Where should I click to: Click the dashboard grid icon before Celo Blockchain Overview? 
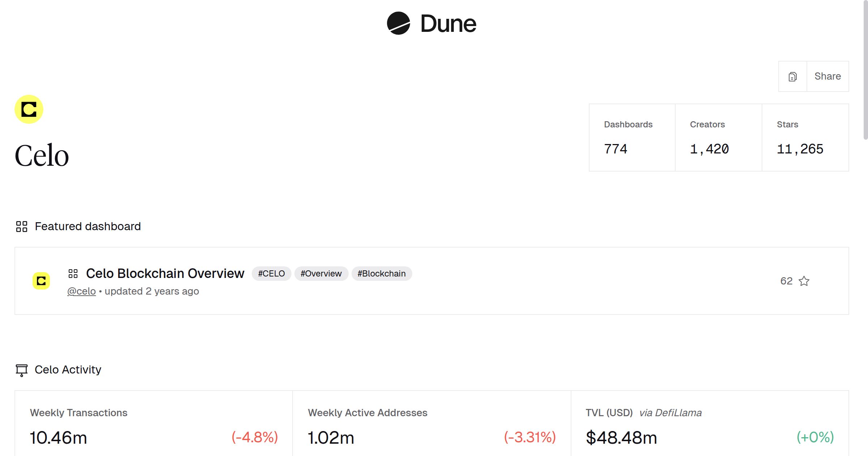point(73,274)
